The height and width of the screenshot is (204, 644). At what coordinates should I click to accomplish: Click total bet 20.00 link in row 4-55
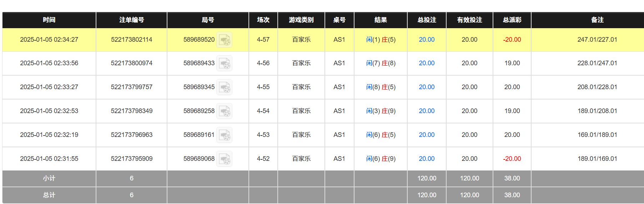(x=427, y=87)
